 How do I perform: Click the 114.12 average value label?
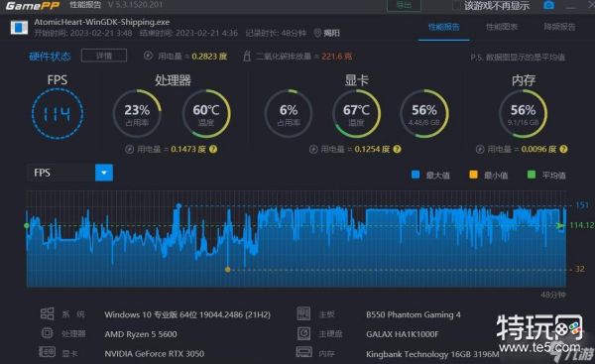coord(582,225)
